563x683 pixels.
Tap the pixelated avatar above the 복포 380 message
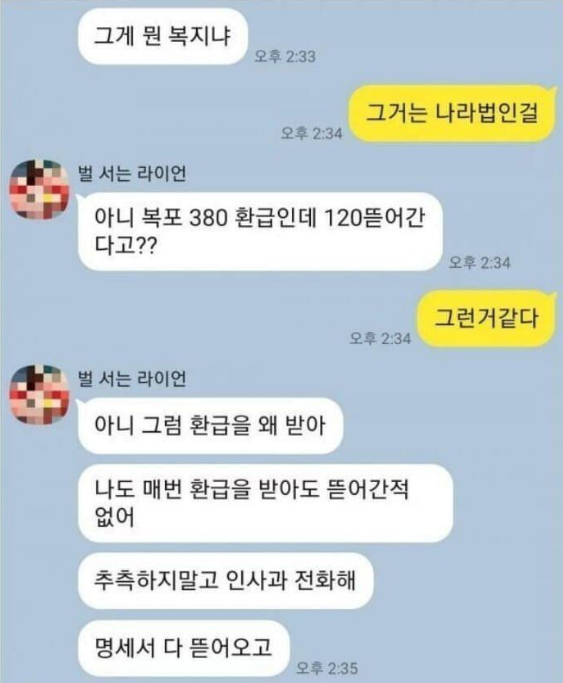pyautogui.click(x=39, y=189)
